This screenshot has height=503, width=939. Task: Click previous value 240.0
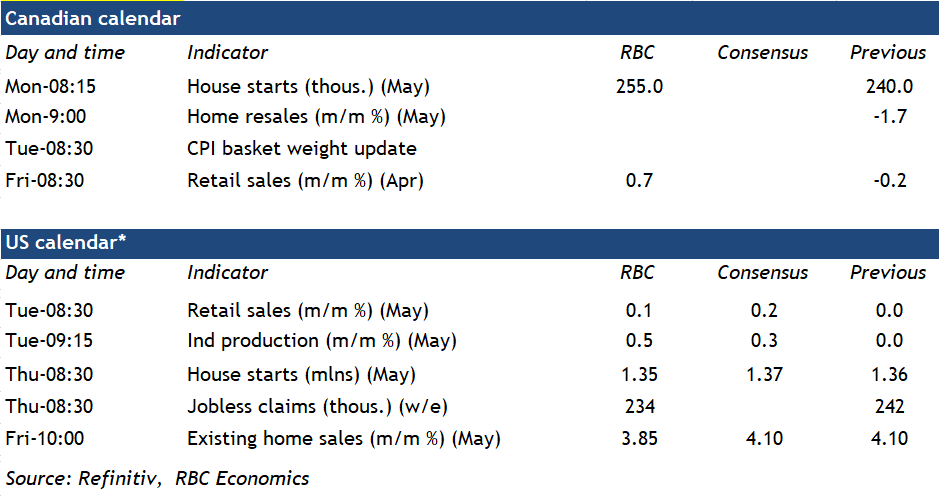[889, 87]
